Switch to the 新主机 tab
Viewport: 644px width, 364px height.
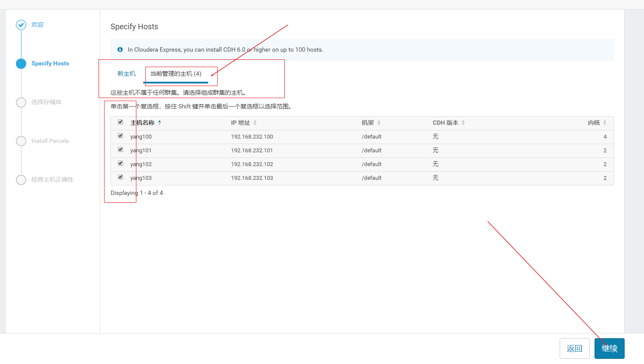[126, 73]
